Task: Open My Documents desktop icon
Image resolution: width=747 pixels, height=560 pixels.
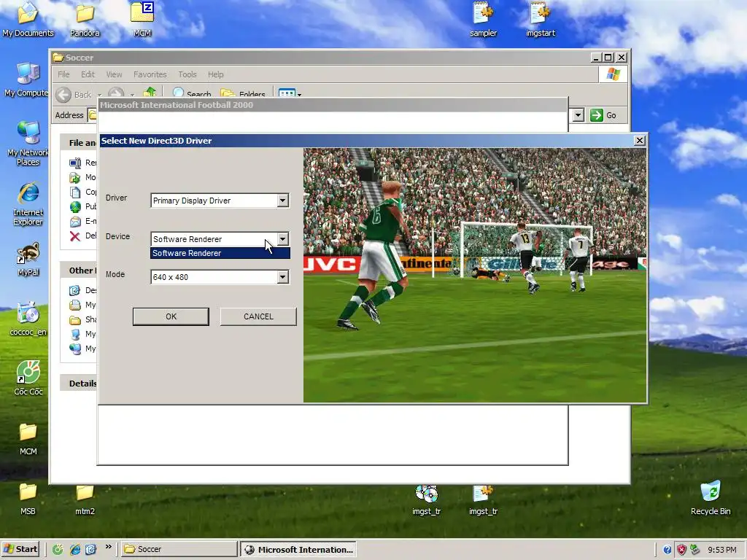Action: click(x=28, y=20)
